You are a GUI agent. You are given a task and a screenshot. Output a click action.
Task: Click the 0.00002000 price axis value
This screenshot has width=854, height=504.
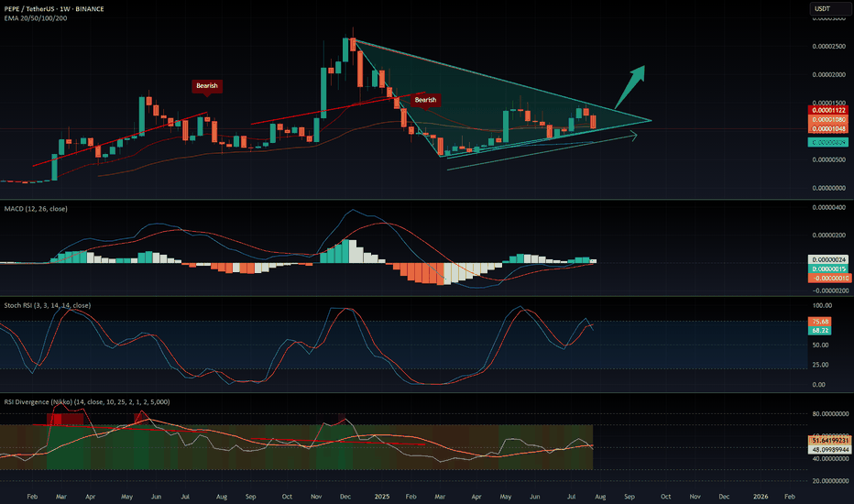(x=829, y=74)
